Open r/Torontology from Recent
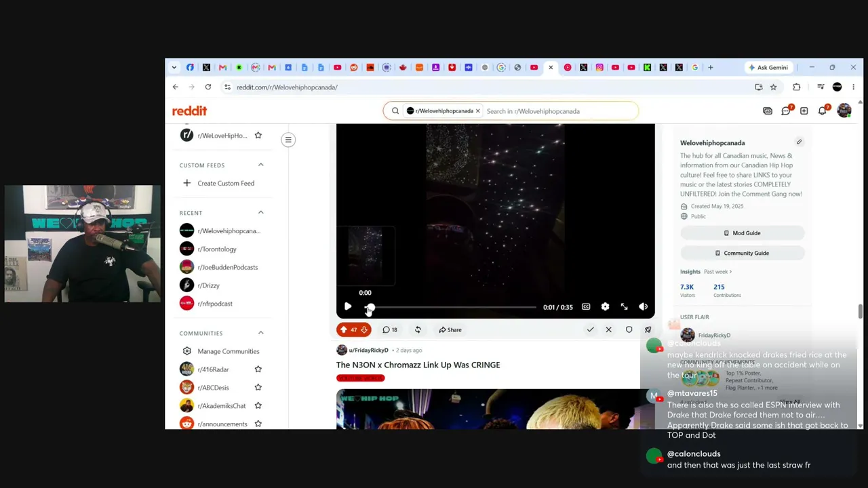 click(x=216, y=249)
